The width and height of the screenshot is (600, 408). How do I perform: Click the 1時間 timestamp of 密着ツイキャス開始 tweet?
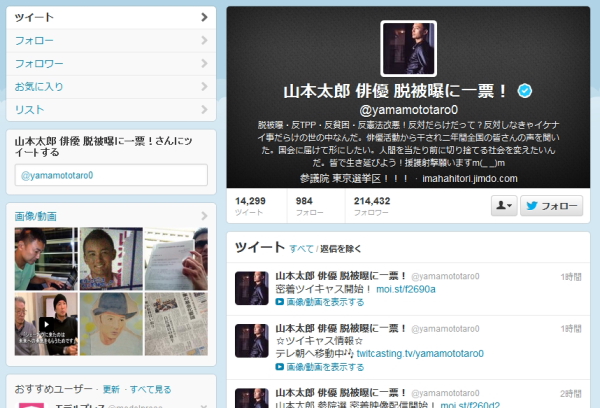coord(571,277)
